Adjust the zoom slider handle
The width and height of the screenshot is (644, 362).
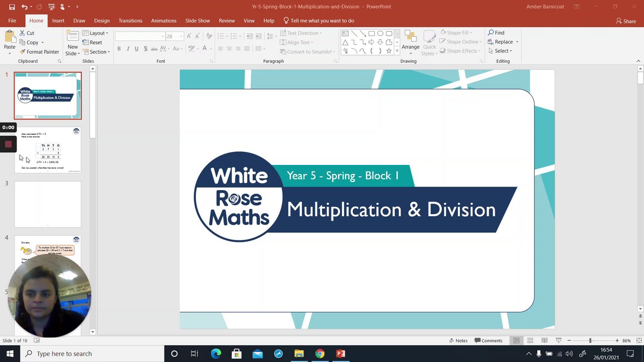click(x=590, y=340)
